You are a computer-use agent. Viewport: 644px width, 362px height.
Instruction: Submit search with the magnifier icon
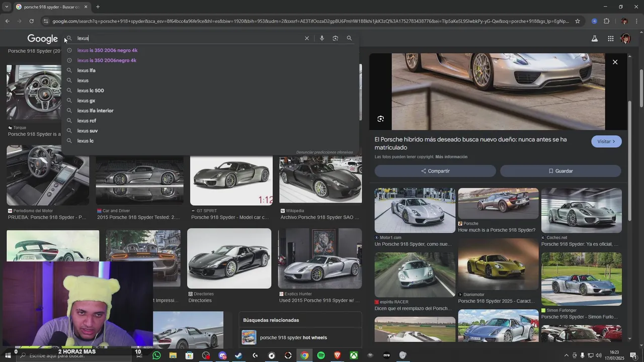349,38
